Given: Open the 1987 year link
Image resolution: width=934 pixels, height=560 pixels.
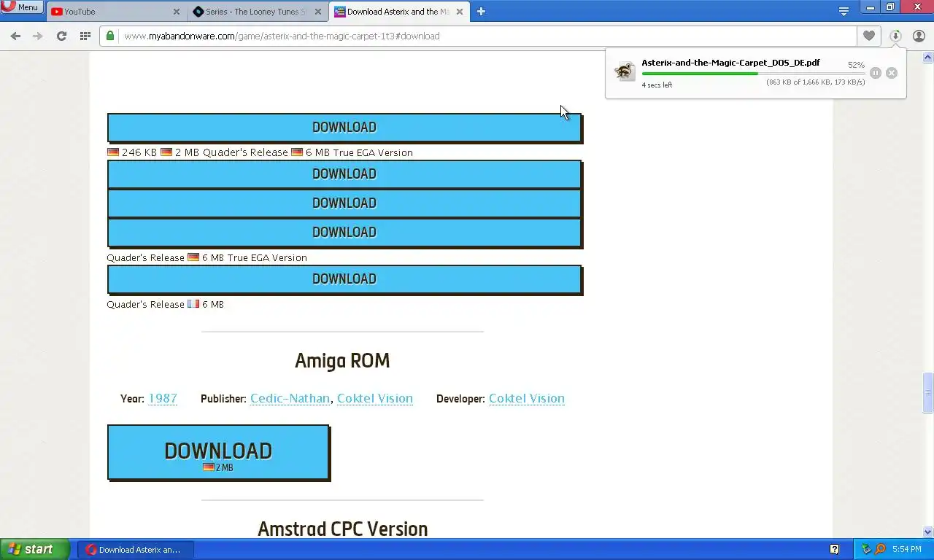Looking at the screenshot, I should tap(163, 398).
